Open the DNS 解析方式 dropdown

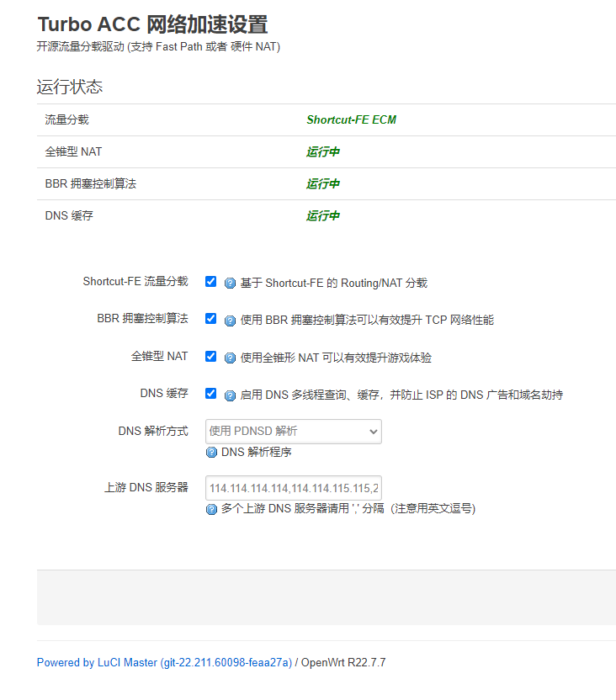pyautogui.click(x=293, y=432)
